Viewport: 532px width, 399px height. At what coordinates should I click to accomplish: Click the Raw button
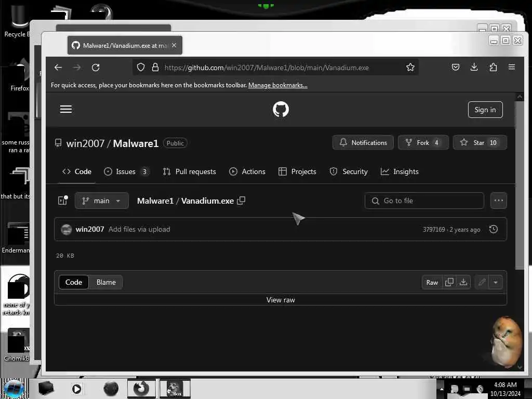tap(432, 282)
